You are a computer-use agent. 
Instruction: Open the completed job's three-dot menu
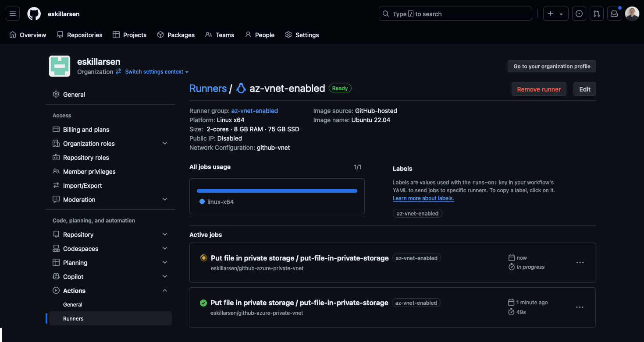click(580, 307)
